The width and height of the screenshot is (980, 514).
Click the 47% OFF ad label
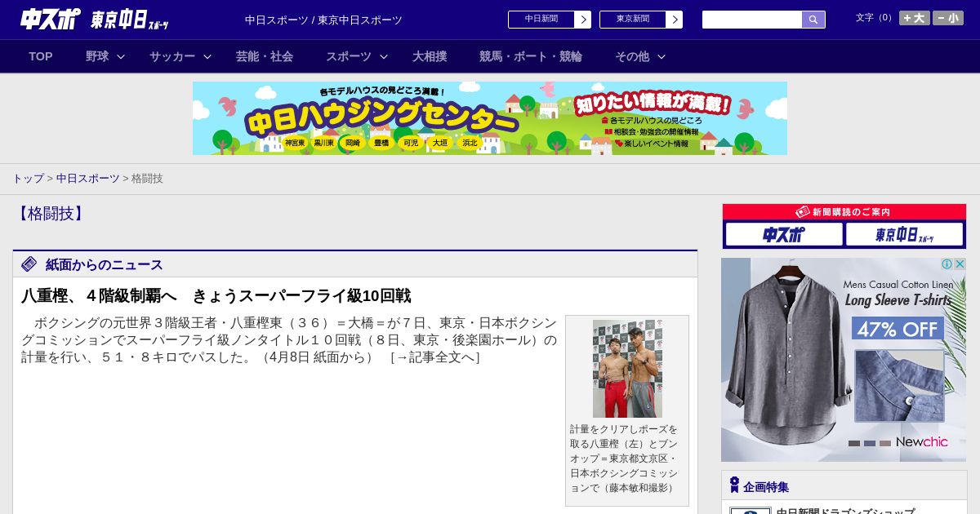click(x=898, y=329)
